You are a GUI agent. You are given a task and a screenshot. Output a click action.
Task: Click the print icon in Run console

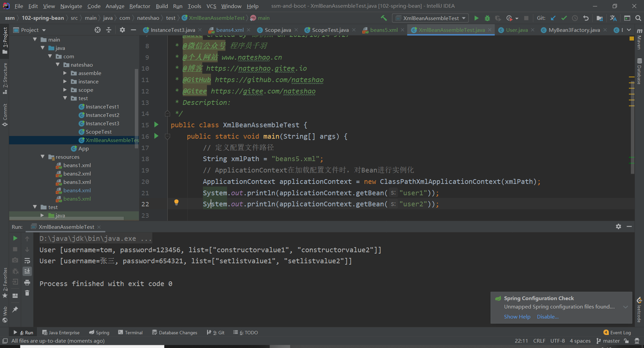pyautogui.click(x=27, y=282)
